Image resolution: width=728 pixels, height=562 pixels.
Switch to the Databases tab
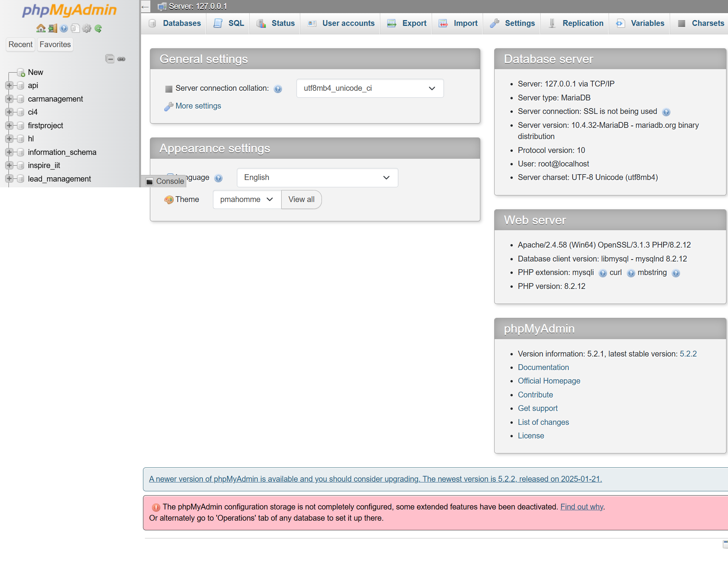(x=175, y=23)
